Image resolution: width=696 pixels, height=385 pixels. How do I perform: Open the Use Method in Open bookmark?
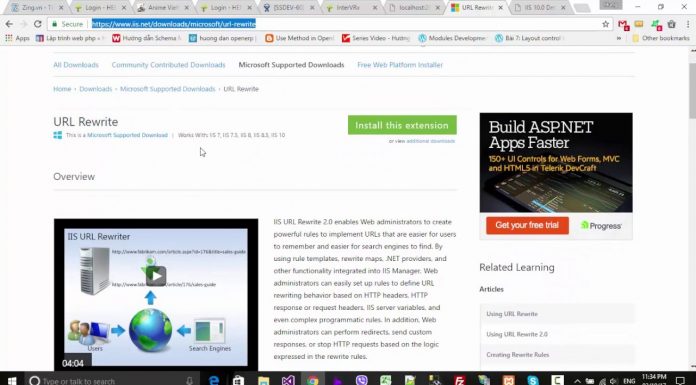click(299, 38)
